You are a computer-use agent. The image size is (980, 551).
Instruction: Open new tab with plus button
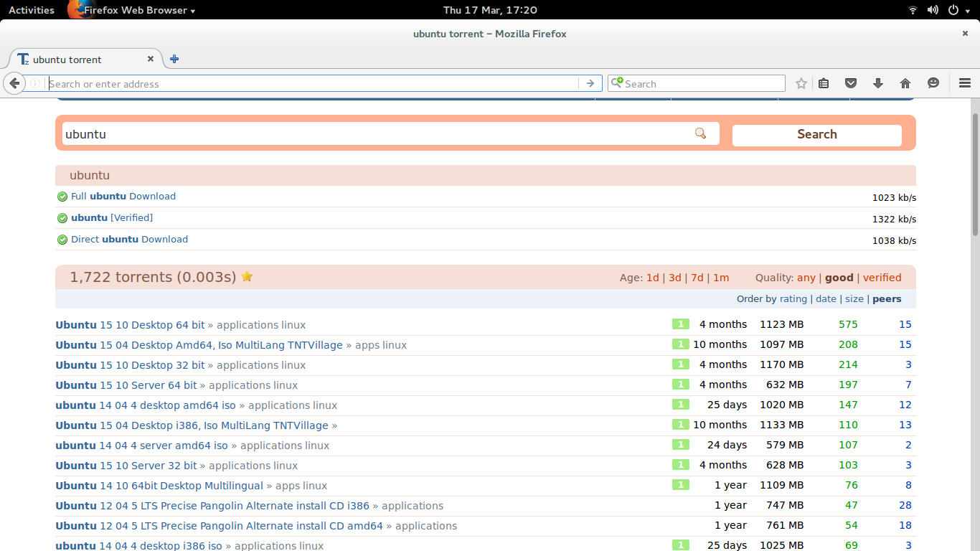coord(174,59)
